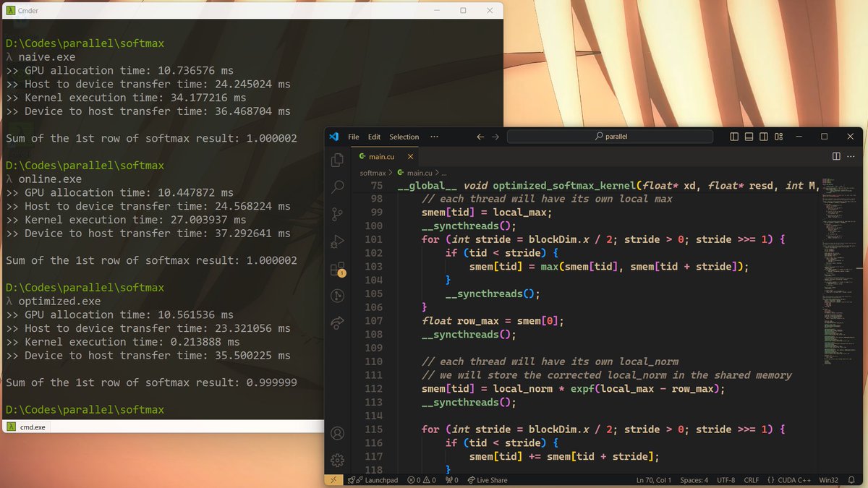Change indentation via 'Spaces: 4'
Image resolution: width=868 pixels, height=488 pixels.
click(694, 480)
